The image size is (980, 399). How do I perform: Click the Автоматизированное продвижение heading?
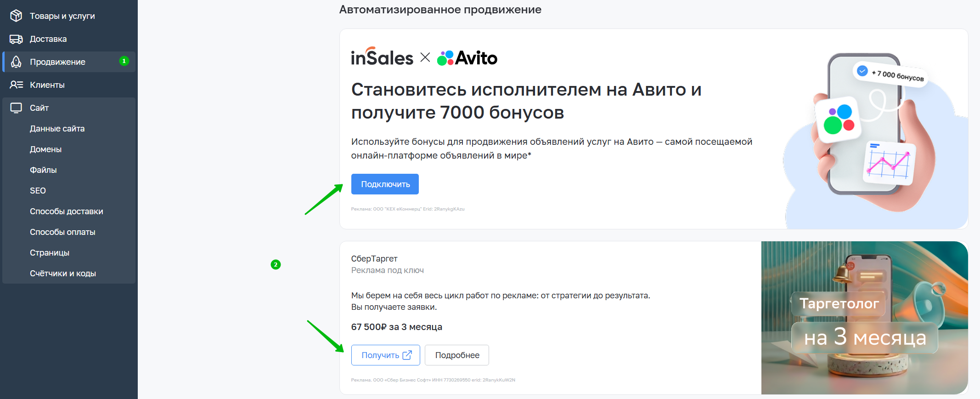point(440,10)
